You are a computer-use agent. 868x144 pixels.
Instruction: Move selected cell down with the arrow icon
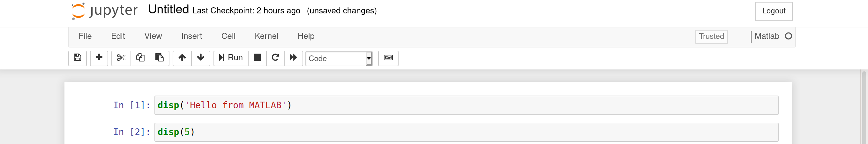coord(200,58)
